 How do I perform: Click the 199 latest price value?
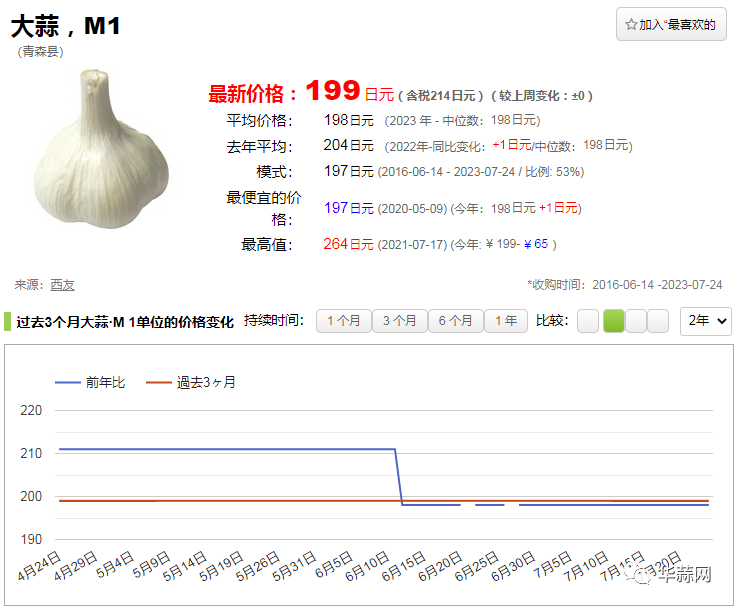[332, 91]
